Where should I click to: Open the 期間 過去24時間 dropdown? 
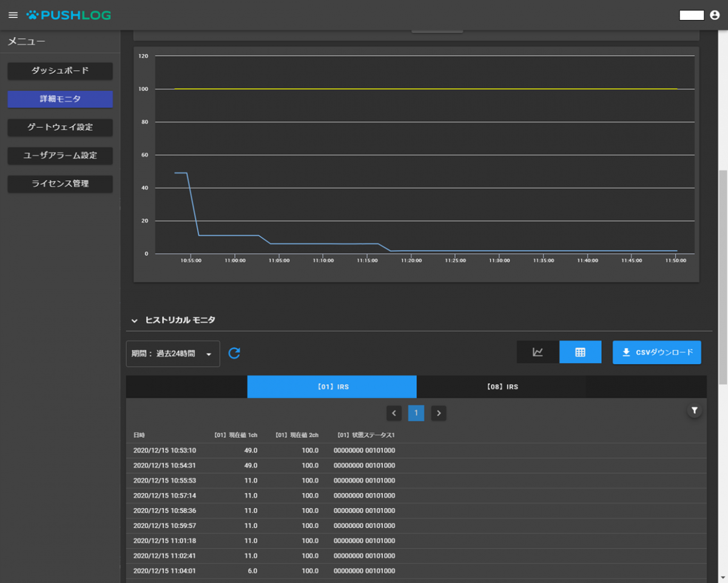(173, 354)
